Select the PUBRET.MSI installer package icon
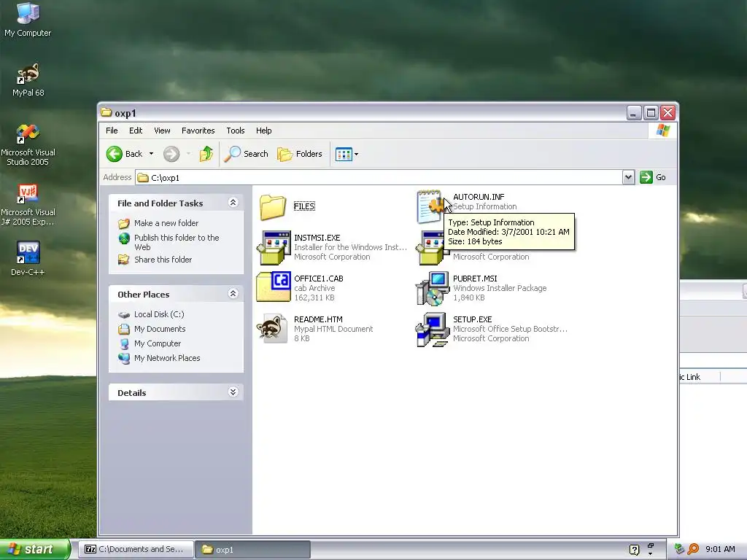The height and width of the screenshot is (560, 747). tap(432, 288)
